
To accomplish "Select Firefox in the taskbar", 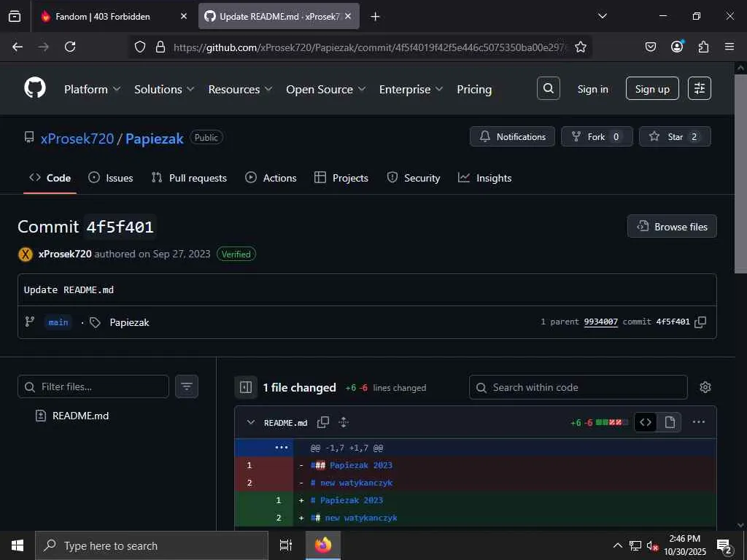I will pyautogui.click(x=323, y=545).
